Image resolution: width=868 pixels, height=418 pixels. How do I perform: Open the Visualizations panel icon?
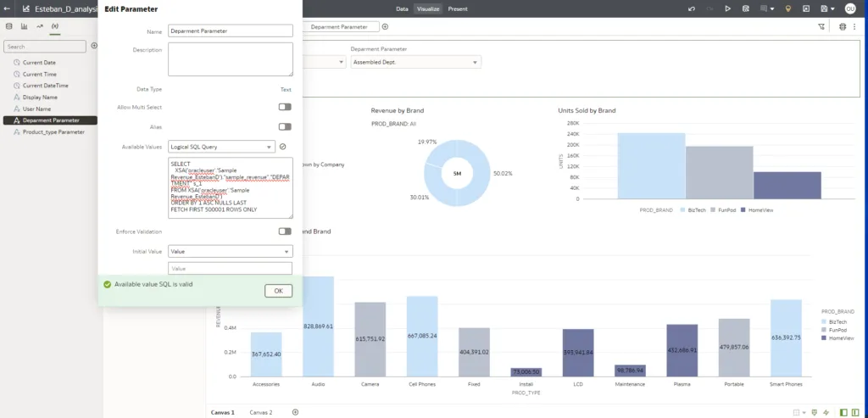tap(24, 27)
